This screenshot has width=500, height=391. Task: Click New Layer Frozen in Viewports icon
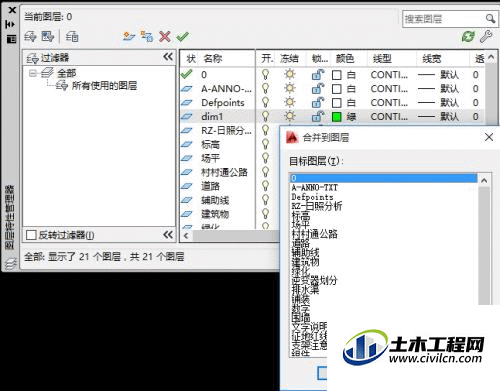coord(147,36)
